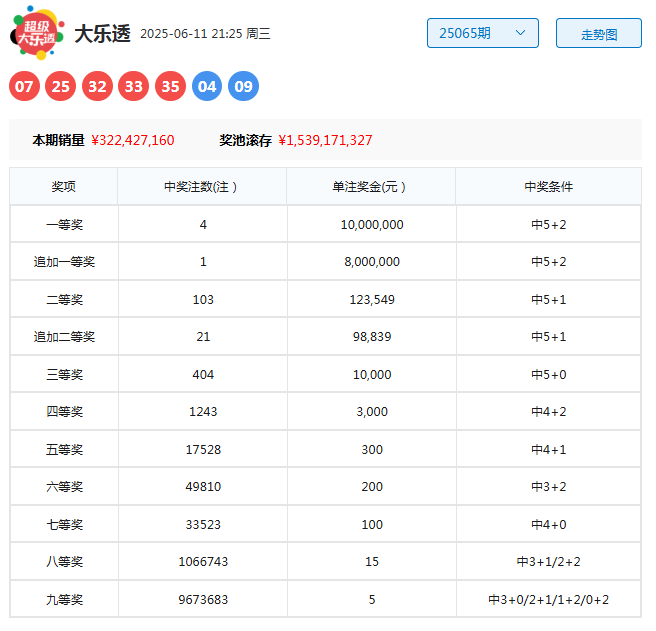This screenshot has height=631, width=656.
Task: Open the 25065期 issue dropdown
Action: click(482, 33)
